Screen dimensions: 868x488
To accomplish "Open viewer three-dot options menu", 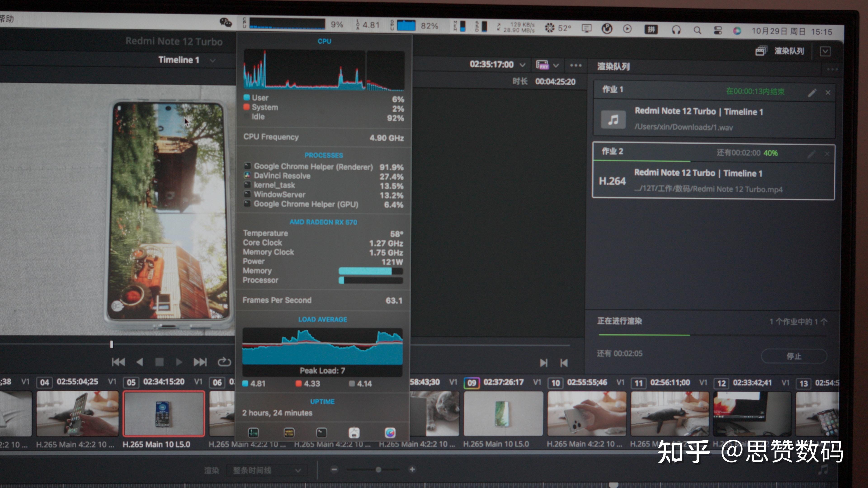I will coord(576,65).
